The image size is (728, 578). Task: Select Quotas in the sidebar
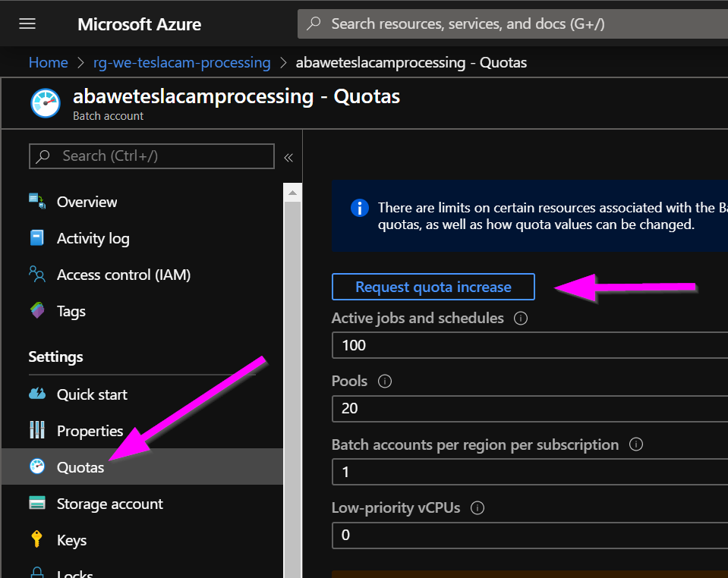[142, 466]
